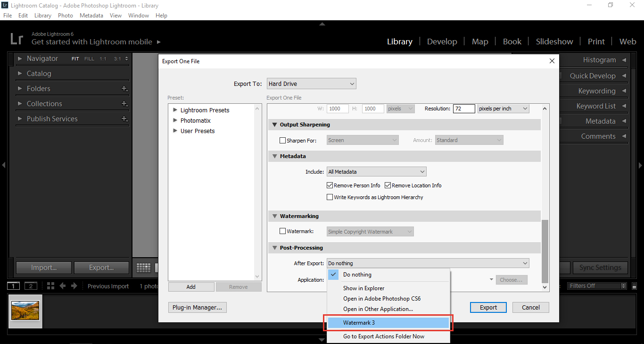
Task: Click the Import button
Action: pos(44,268)
